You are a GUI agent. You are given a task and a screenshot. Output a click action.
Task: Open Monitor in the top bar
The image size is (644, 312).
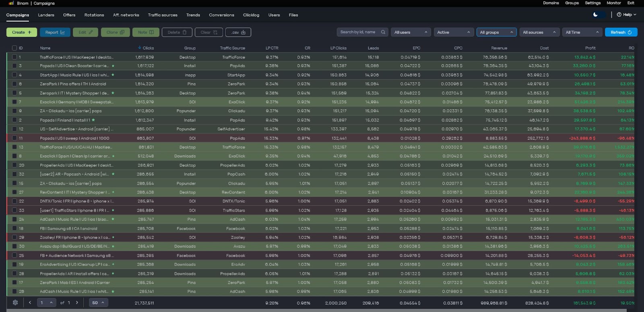click(614, 3)
